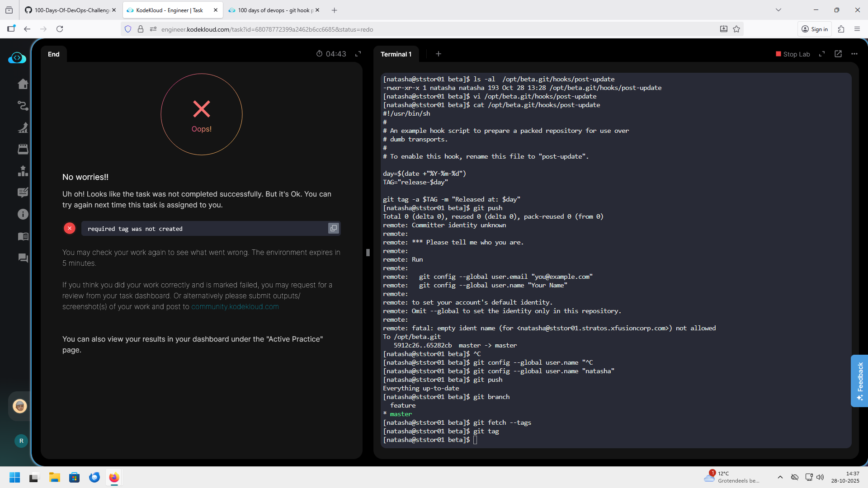Open the terminal three-dots more menu

854,54
